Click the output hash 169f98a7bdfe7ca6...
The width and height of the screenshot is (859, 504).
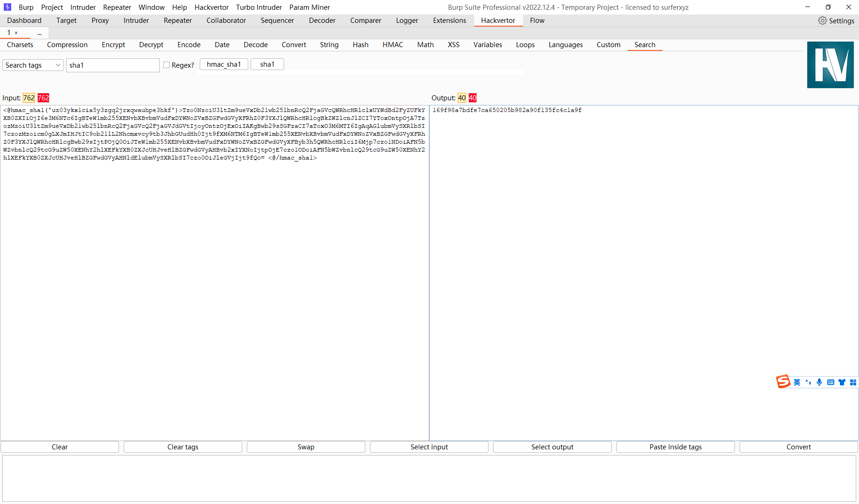507,110
